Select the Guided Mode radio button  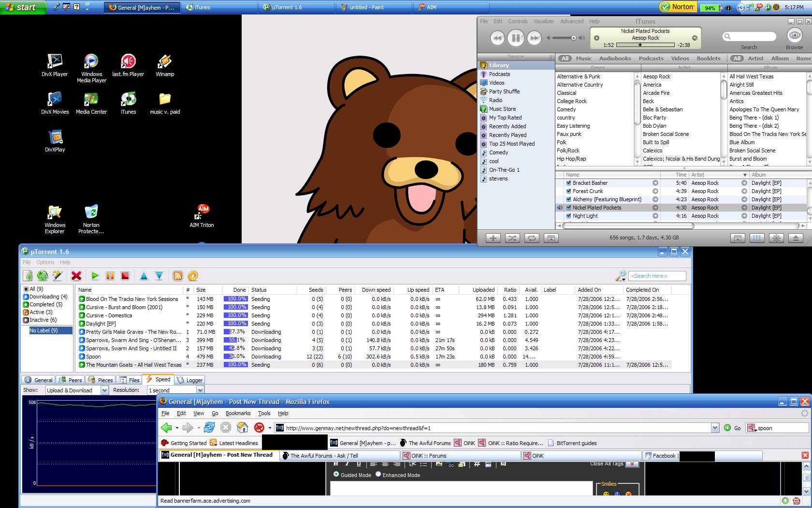click(336, 475)
